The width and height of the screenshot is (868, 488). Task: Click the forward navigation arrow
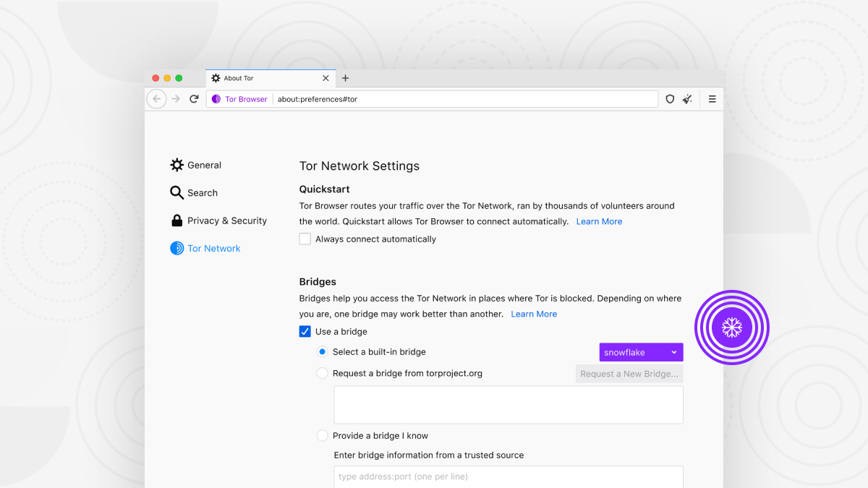[176, 99]
